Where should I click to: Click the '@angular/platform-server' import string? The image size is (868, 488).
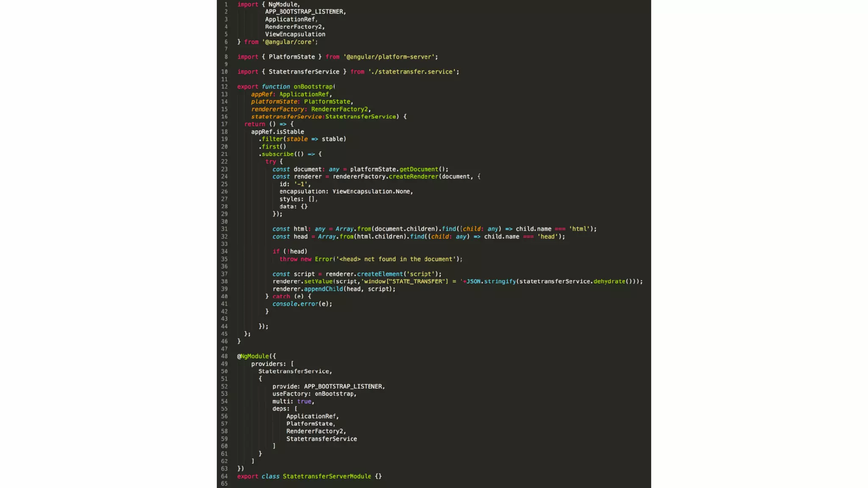pos(390,57)
